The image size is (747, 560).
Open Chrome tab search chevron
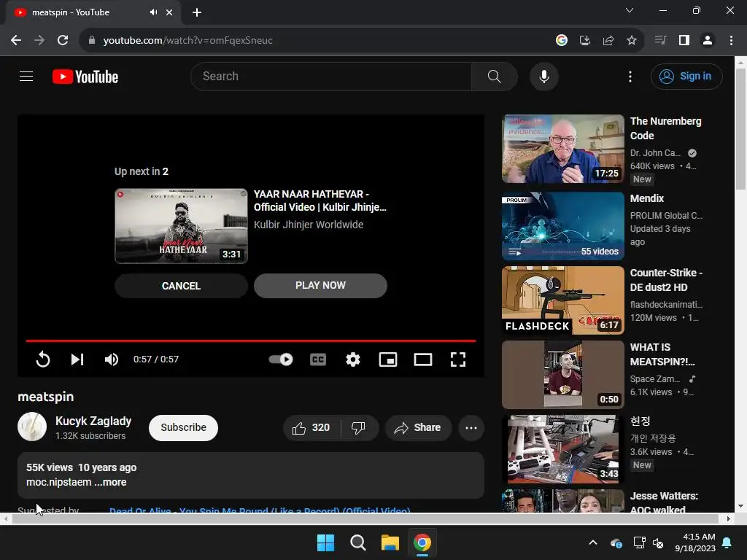click(630, 10)
